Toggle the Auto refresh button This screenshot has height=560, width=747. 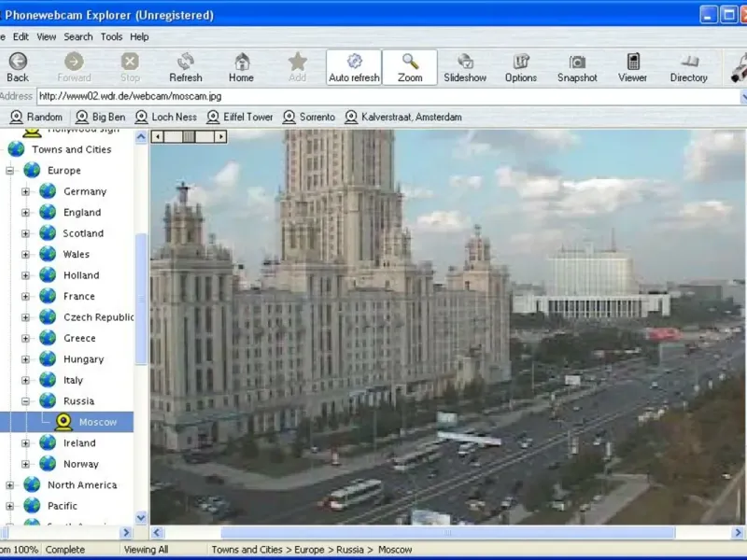[354, 67]
